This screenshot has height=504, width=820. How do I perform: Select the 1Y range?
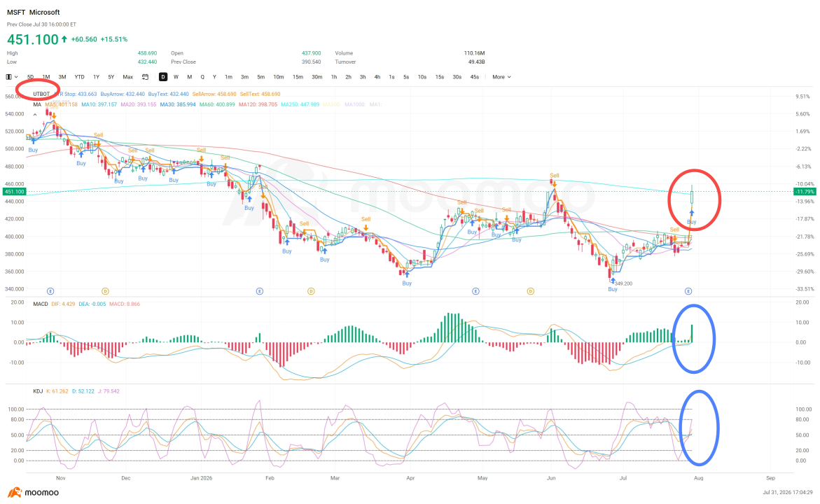tap(96, 77)
